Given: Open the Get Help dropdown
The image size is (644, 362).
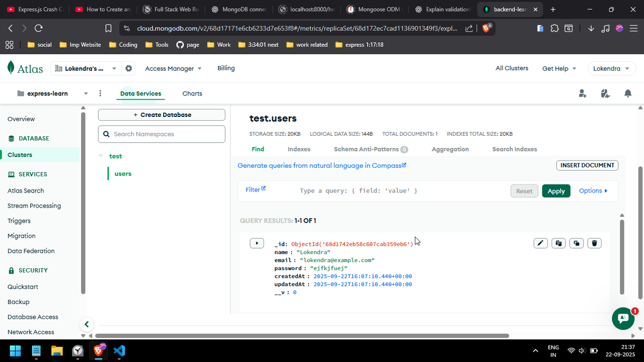Looking at the screenshot, I should click(559, 69).
